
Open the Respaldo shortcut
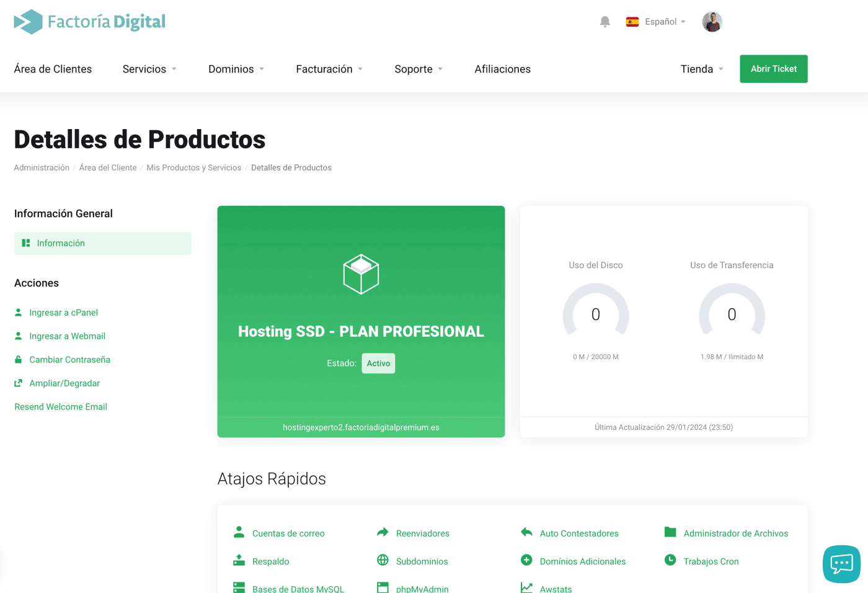(271, 561)
